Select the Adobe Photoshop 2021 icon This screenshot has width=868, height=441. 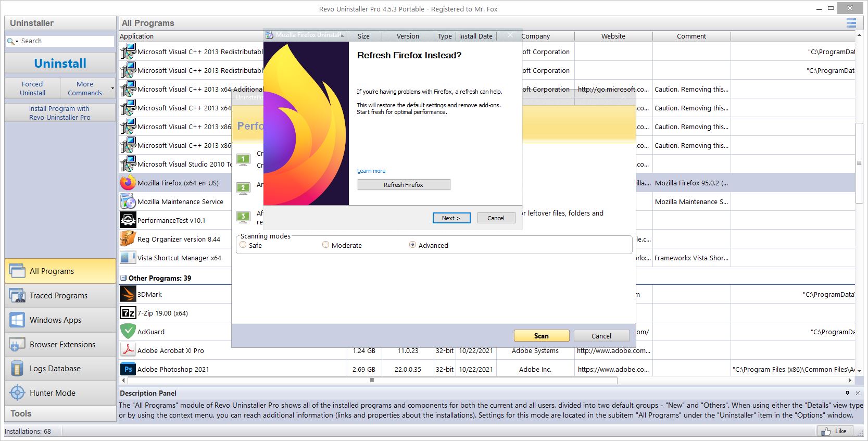point(128,369)
